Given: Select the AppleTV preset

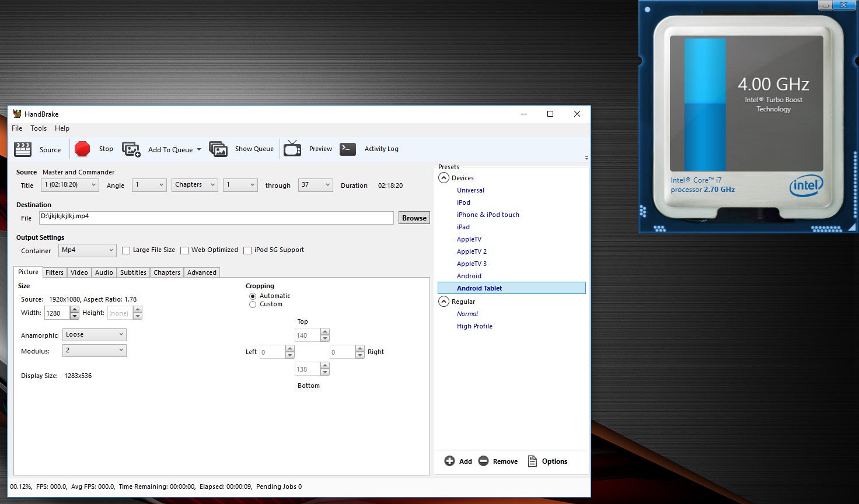Looking at the screenshot, I should point(469,239).
